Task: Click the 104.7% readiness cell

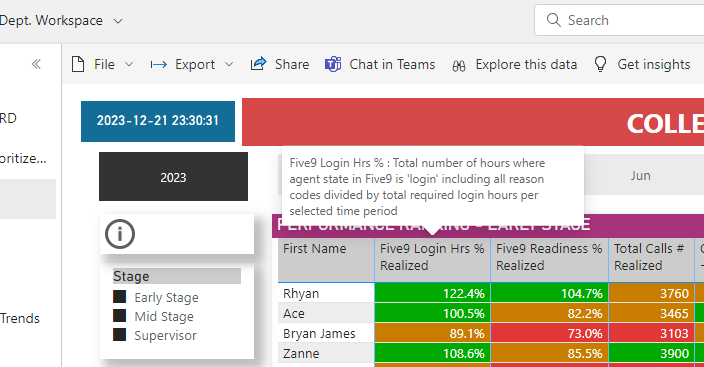Action: point(549,293)
